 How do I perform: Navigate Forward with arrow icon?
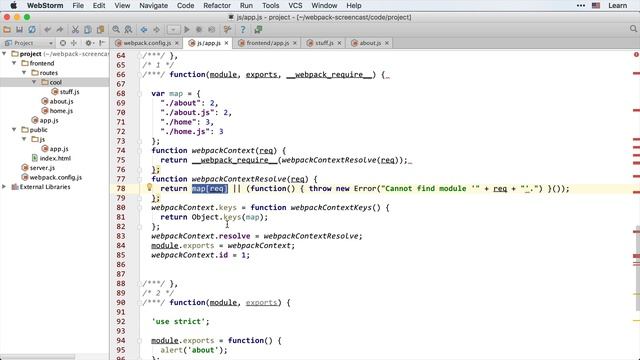tap(157, 29)
